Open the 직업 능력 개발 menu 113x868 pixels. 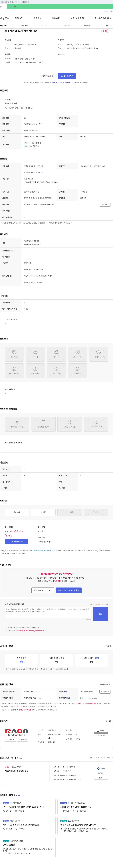[77, 18]
